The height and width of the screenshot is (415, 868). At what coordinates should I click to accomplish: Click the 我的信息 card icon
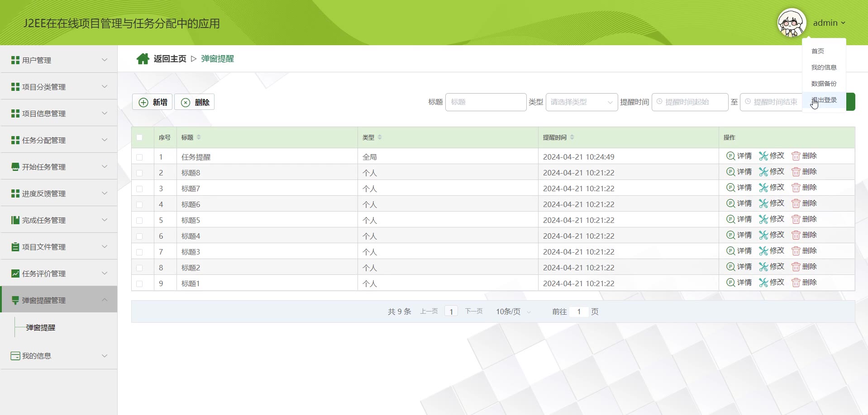(x=15, y=356)
